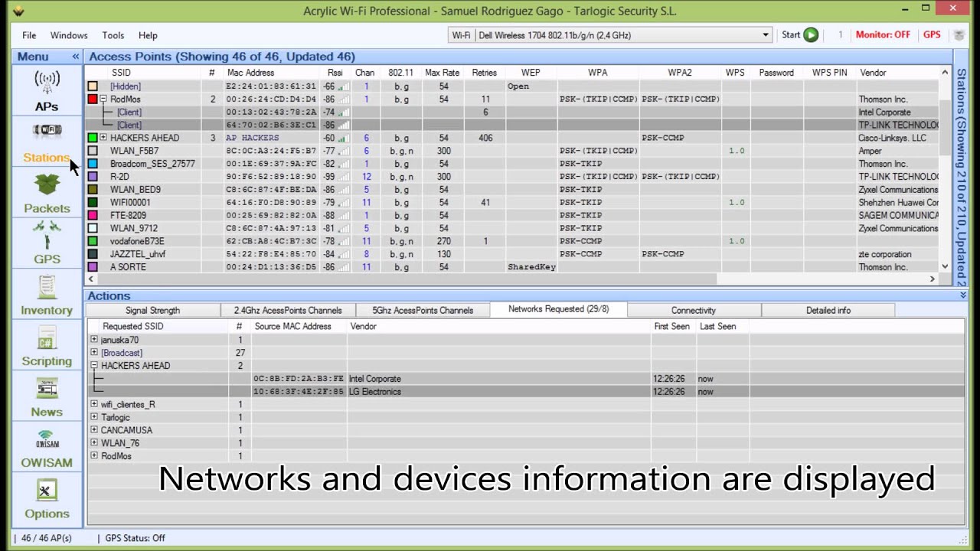Sort by SSID column header
The width and height of the screenshot is (980, 551).
click(x=121, y=73)
